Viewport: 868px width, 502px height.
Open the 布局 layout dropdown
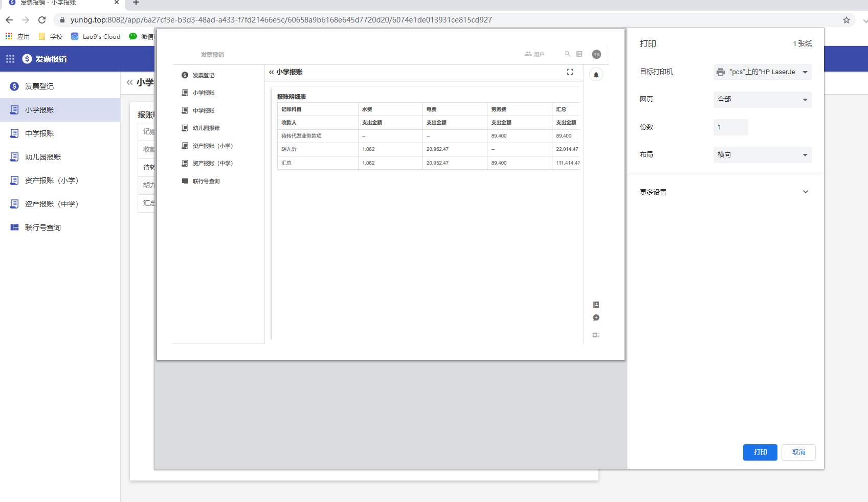pos(762,155)
